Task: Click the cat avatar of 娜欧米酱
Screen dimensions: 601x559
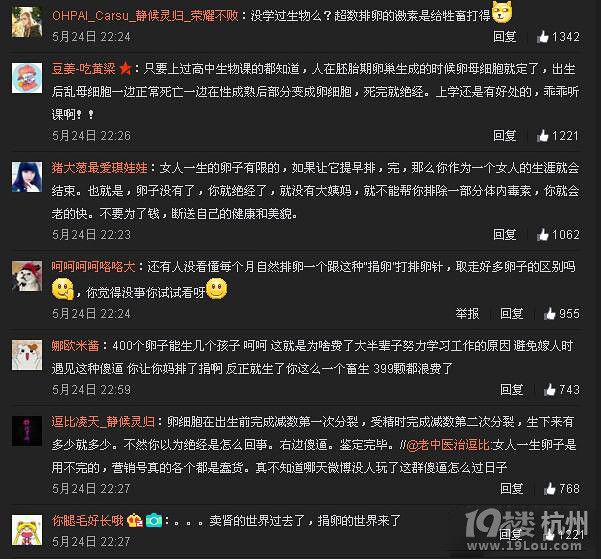Action: [27, 355]
